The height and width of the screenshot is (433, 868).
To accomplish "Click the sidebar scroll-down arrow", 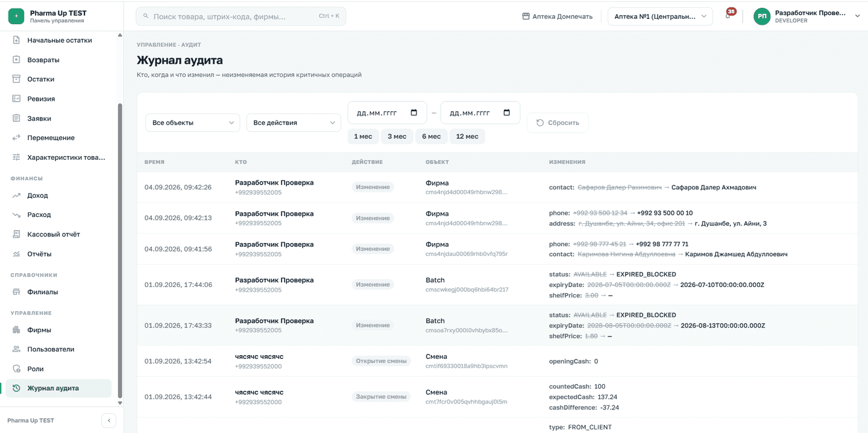I will pos(119,403).
